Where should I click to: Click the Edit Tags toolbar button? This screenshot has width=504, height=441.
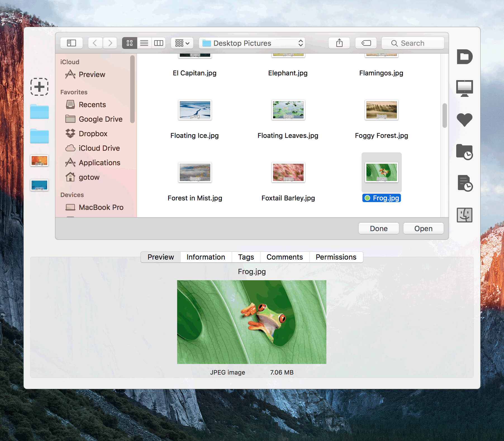click(x=366, y=43)
